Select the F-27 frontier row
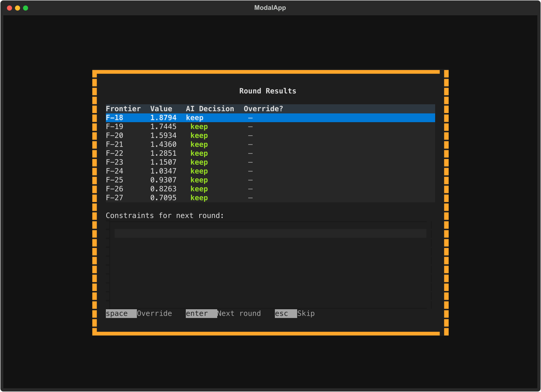 point(270,198)
